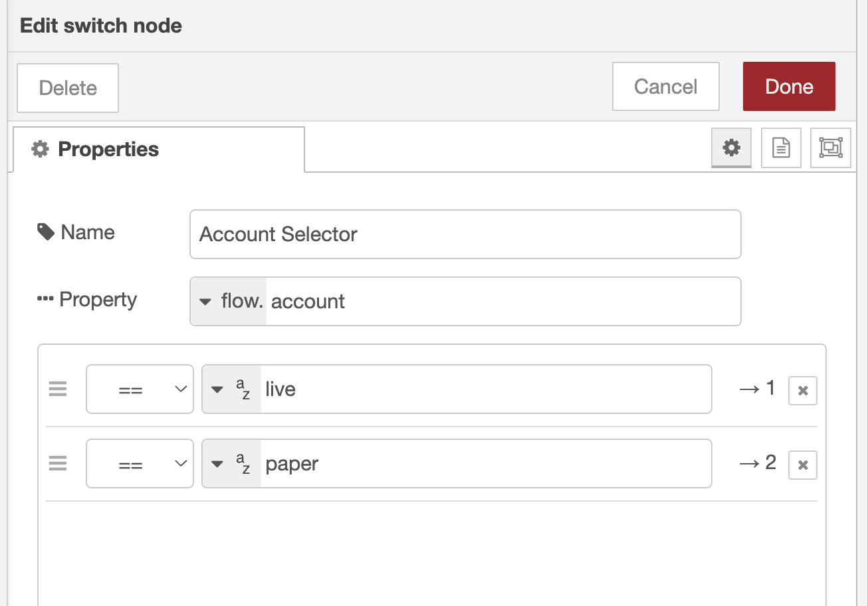Open node description document icon
868x606 pixels.
781,148
